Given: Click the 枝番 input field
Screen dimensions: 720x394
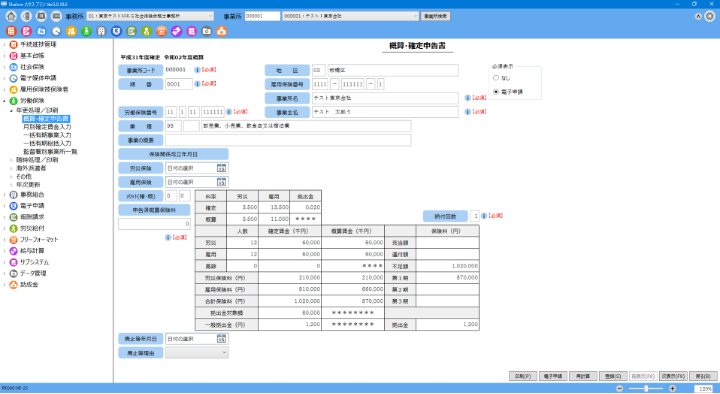Looking at the screenshot, I should (x=179, y=84).
